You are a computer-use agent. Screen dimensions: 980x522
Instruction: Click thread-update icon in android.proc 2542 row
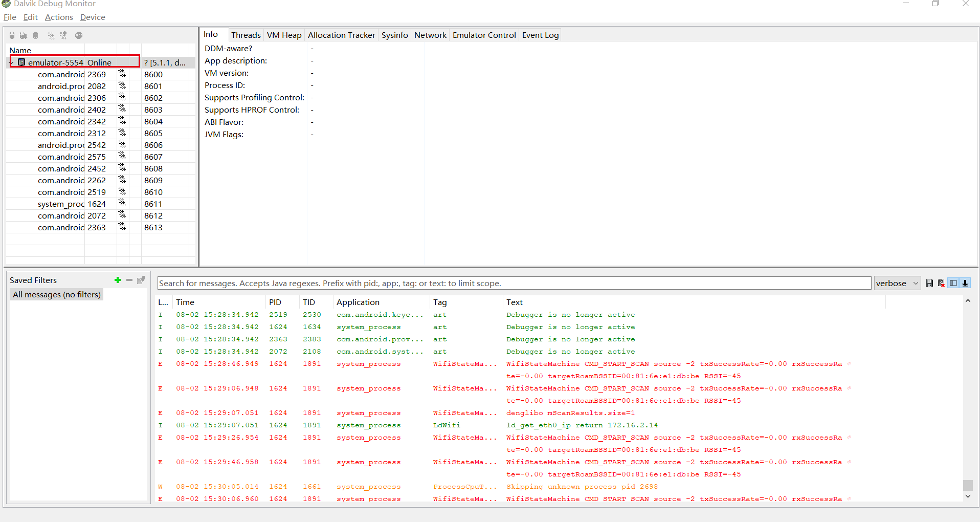(122, 144)
